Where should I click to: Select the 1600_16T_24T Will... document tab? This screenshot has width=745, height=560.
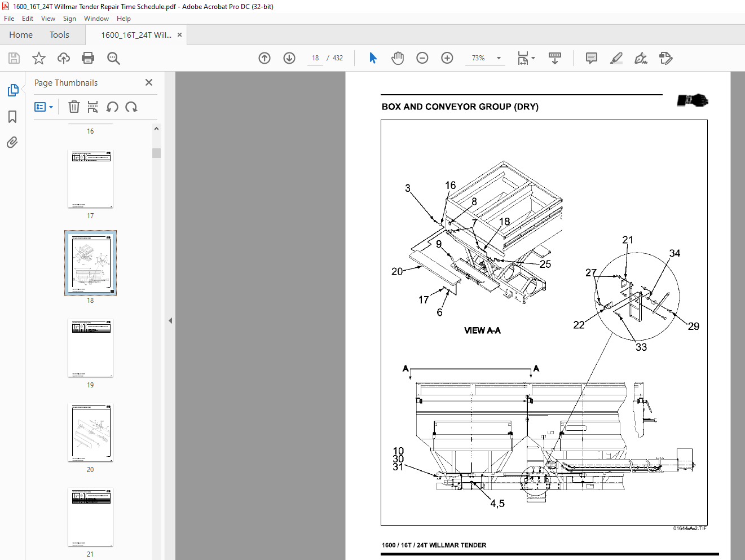[136, 35]
